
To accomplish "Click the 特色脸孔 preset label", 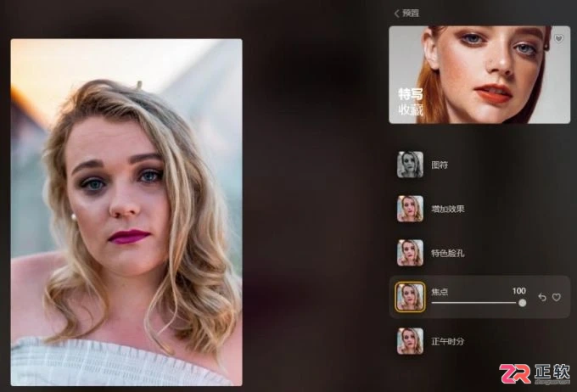I will [448, 253].
